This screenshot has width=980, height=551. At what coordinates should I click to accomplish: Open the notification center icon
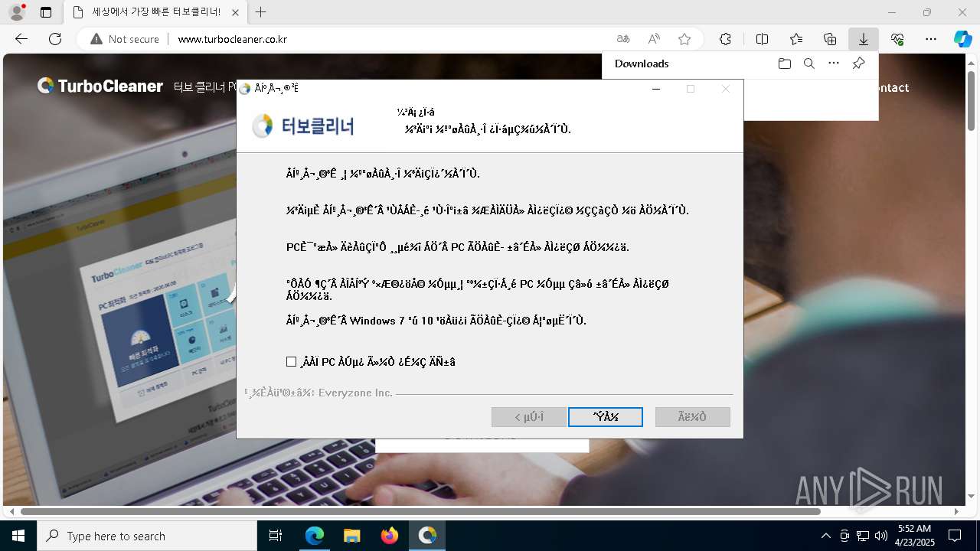(x=955, y=536)
